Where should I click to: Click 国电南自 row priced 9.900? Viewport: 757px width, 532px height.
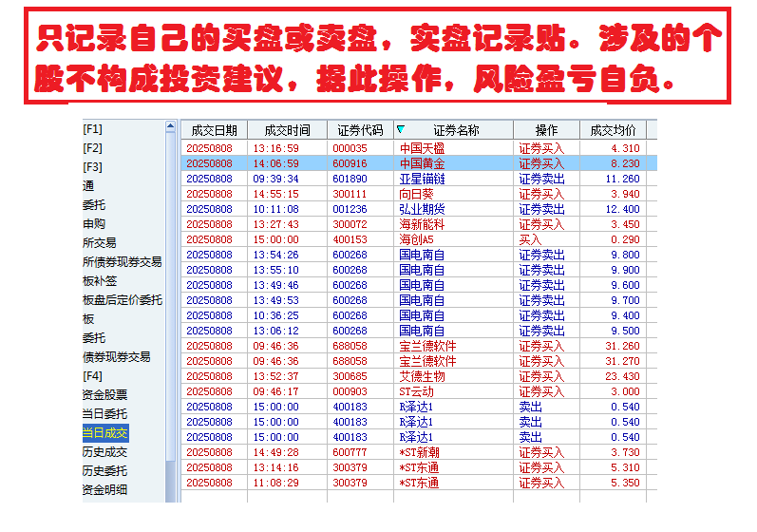pos(419,270)
